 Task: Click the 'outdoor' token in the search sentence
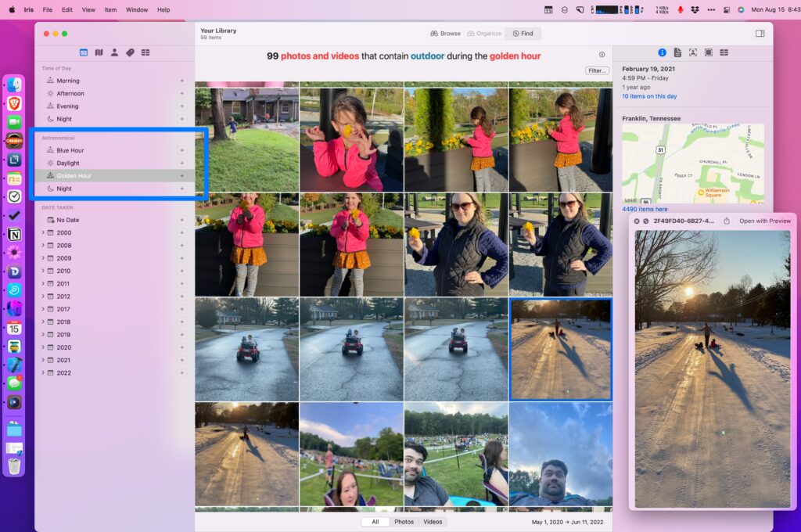pos(428,56)
